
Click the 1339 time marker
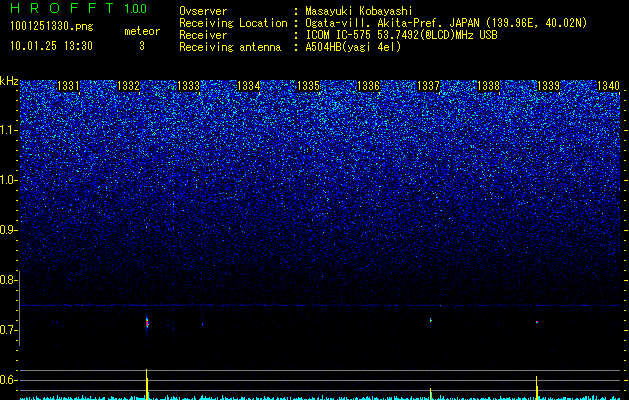(x=548, y=86)
